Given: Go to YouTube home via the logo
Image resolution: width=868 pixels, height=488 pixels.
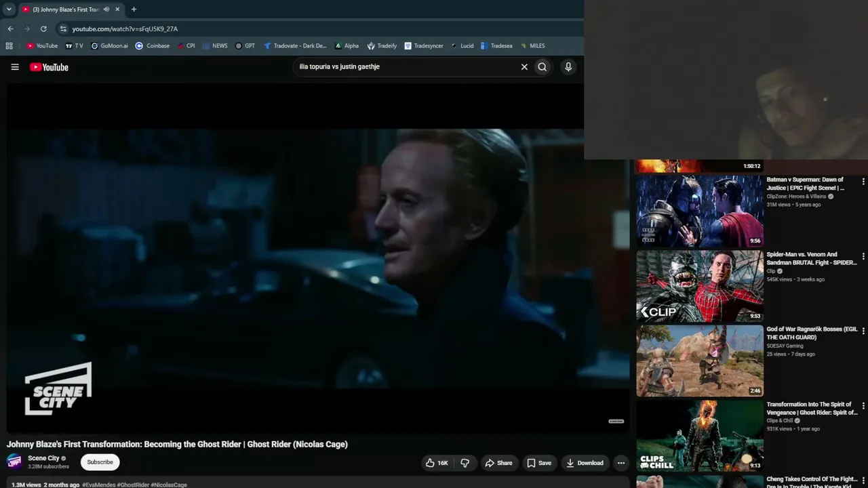Looking at the screenshot, I should tap(49, 67).
